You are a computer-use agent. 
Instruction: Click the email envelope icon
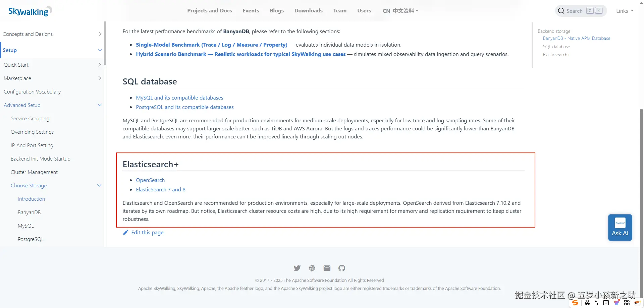pyautogui.click(x=327, y=268)
